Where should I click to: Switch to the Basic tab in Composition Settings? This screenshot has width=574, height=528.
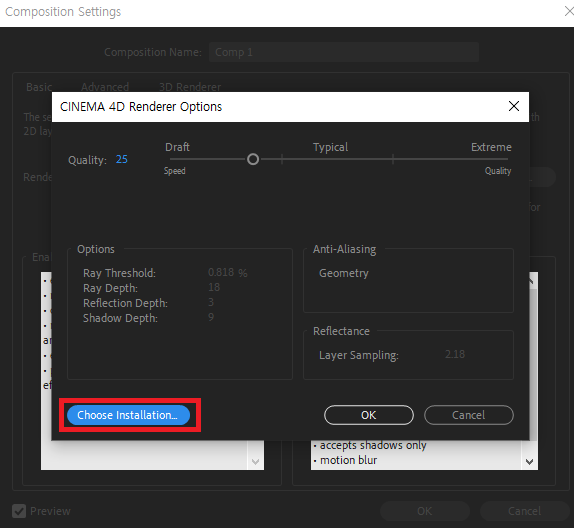[39, 87]
